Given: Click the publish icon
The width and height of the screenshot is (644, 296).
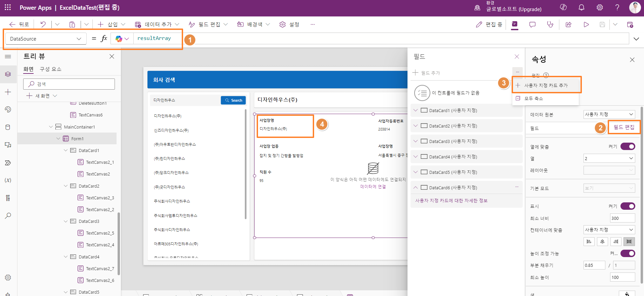Looking at the screenshot, I should [630, 24].
